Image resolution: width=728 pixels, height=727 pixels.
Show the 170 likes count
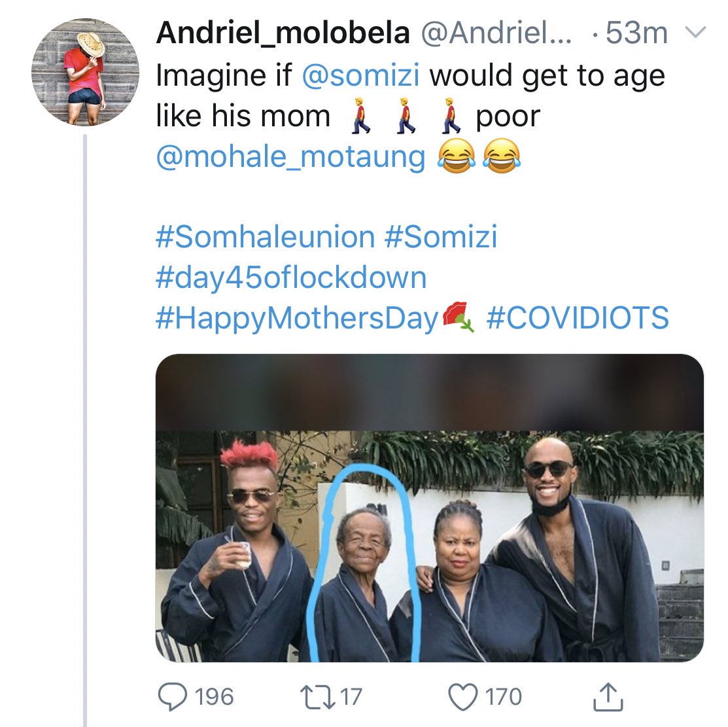click(504, 696)
